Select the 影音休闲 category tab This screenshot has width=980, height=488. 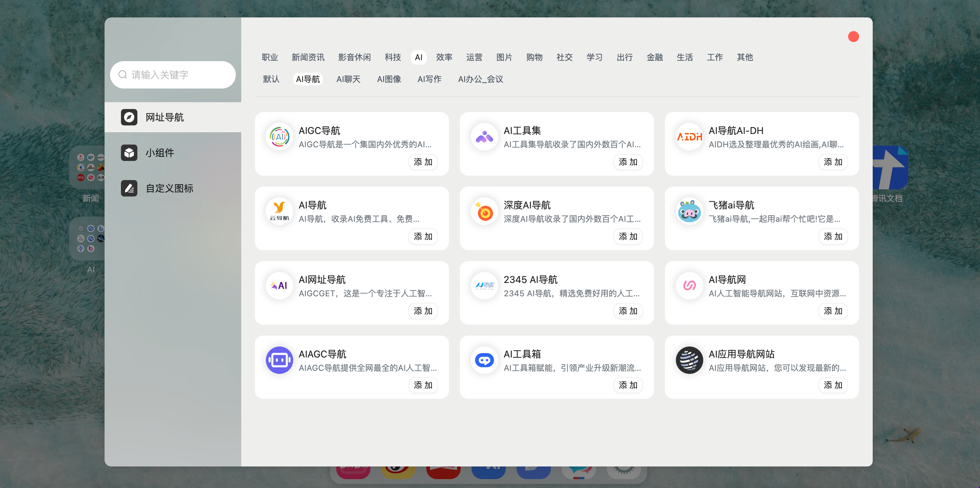click(x=354, y=57)
